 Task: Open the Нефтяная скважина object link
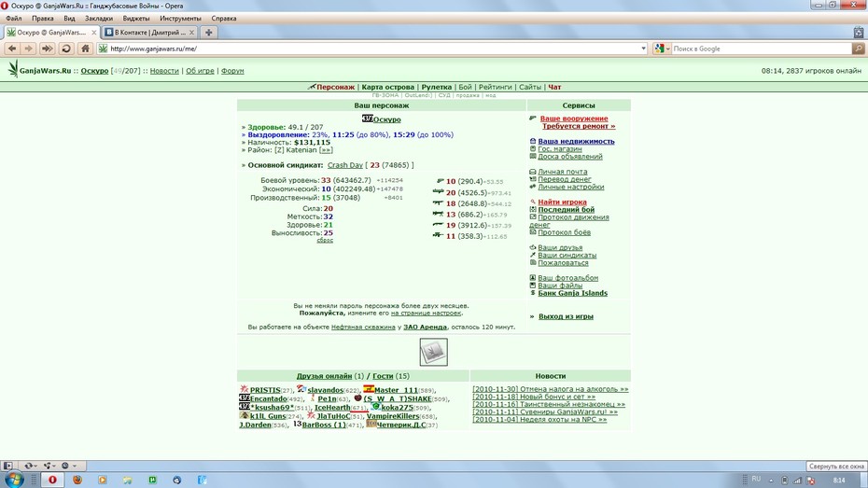pos(363,327)
